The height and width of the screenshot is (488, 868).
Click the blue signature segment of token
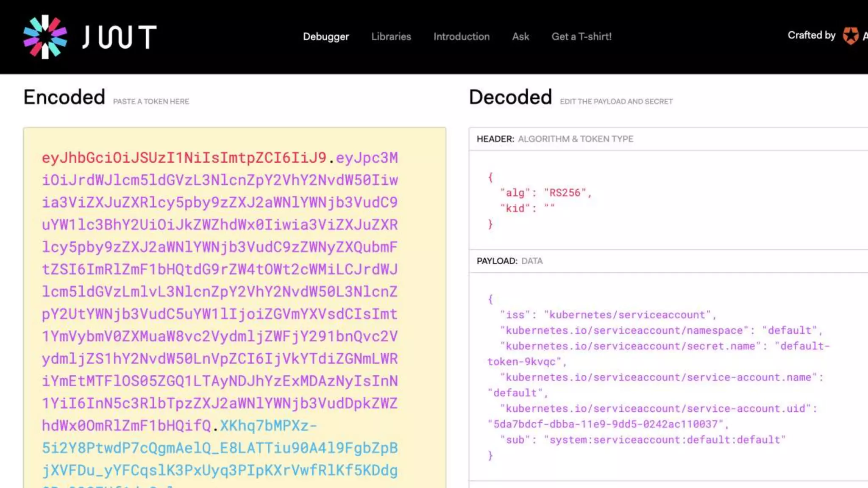(x=220, y=448)
